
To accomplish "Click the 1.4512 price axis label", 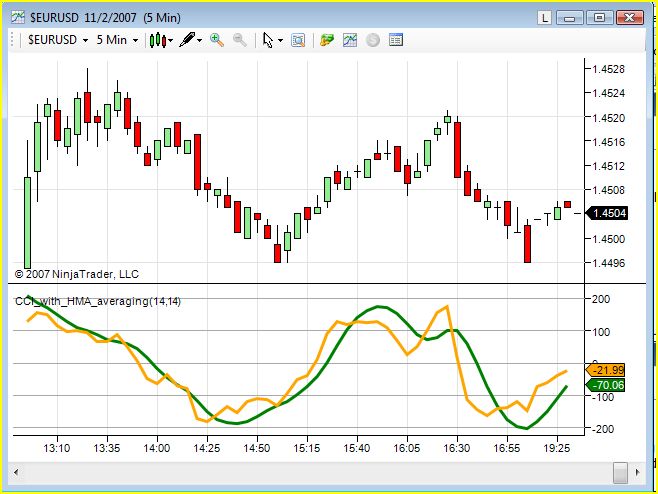I will [x=608, y=166].
